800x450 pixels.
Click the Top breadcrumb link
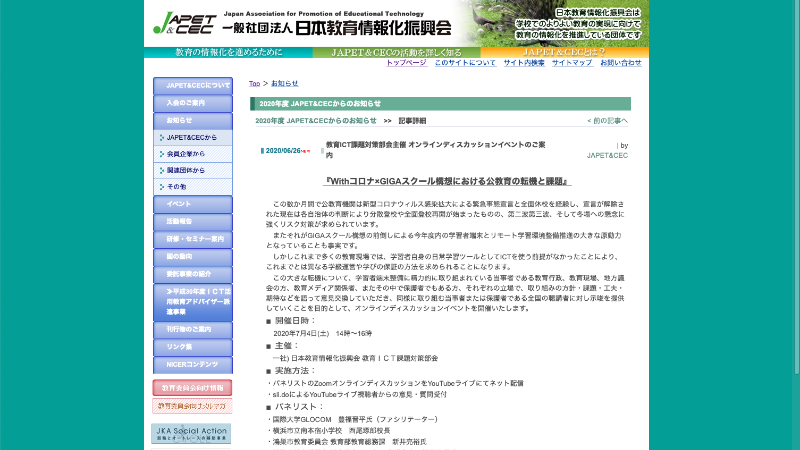(x=254, y=83)
